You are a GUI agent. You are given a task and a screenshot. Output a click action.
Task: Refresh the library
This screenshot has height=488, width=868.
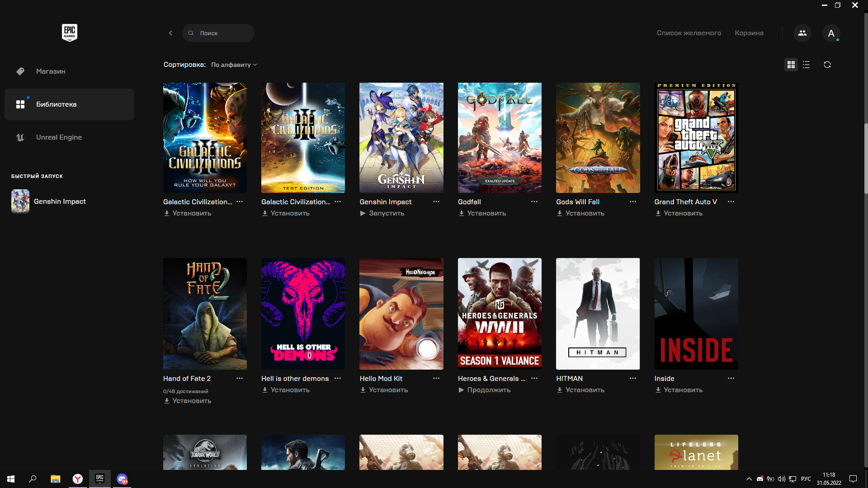click(827, 65)
